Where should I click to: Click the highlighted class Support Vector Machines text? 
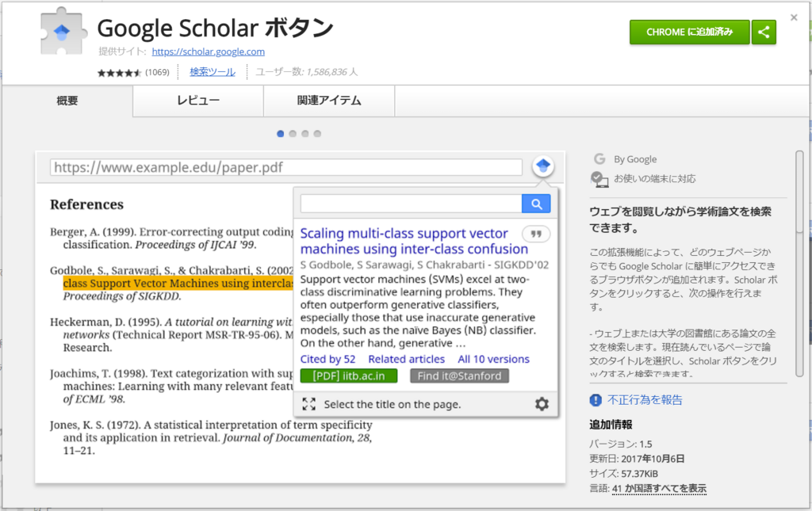tap(178, 284)
